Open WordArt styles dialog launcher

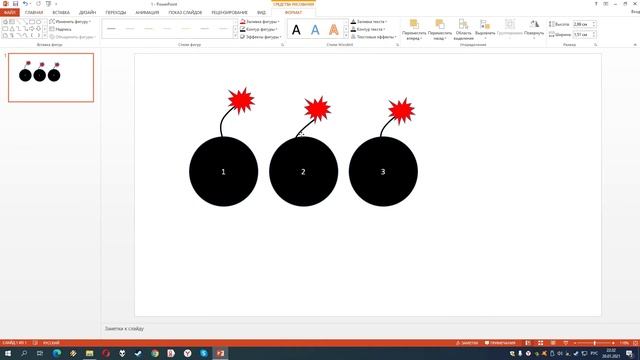398,45
